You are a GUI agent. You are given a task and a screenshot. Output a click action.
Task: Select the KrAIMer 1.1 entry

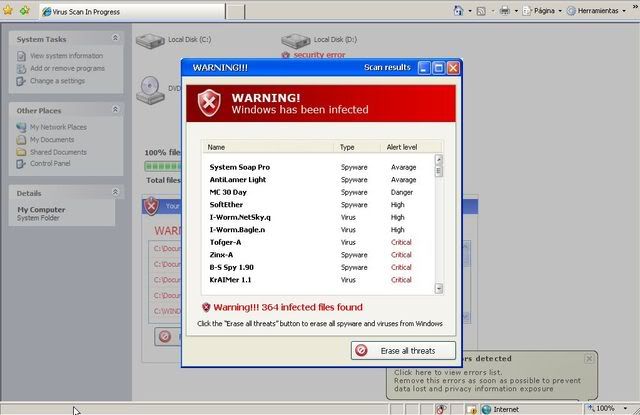tap(318, 280)
